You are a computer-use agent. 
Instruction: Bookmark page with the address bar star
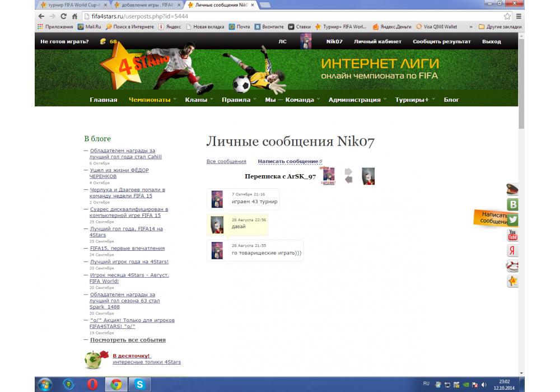(507, 16)
